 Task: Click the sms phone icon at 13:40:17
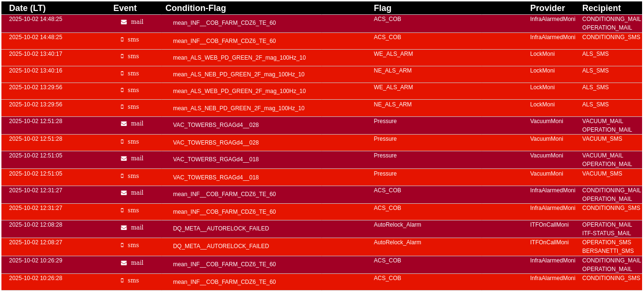pos(122,56)
